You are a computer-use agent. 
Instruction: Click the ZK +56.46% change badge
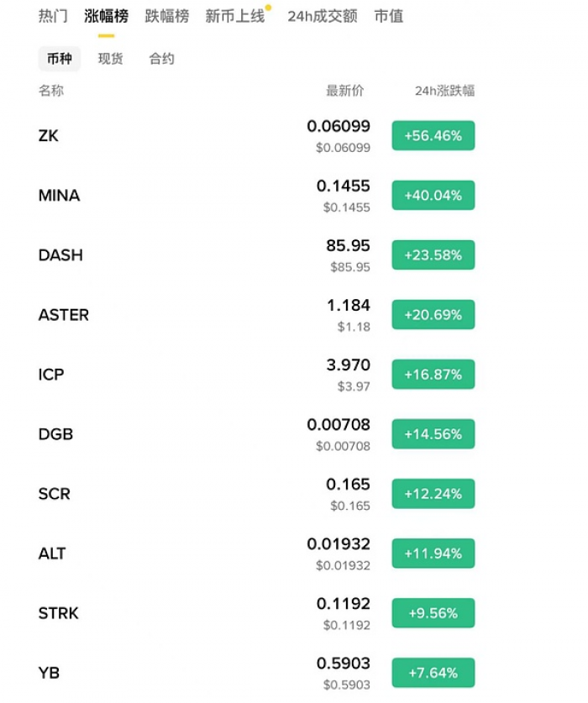click(433, 135)
